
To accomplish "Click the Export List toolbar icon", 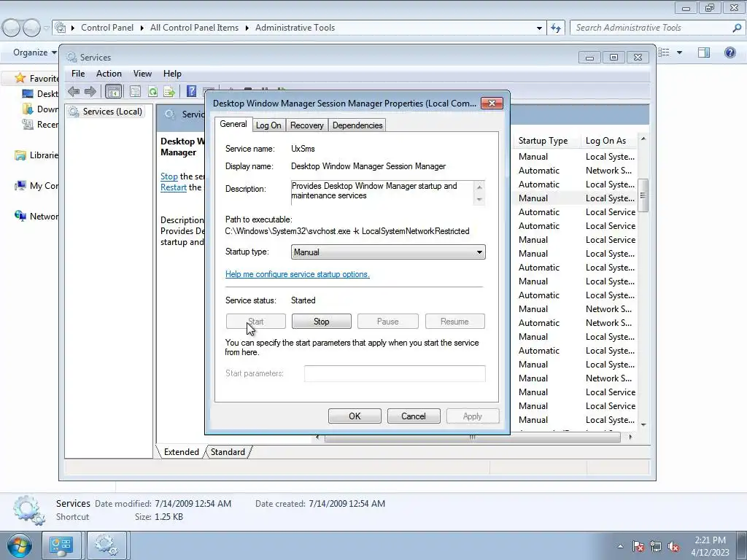I will click(169, 91).
